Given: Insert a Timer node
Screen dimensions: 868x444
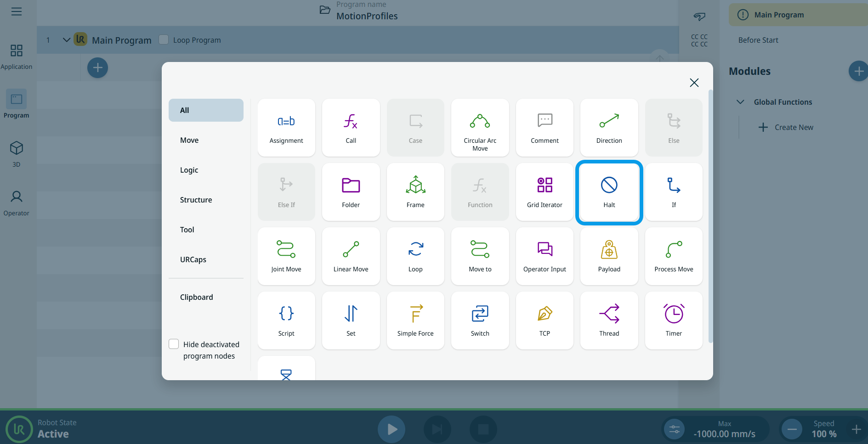Looking at the screenshot, I should (673, 320).
